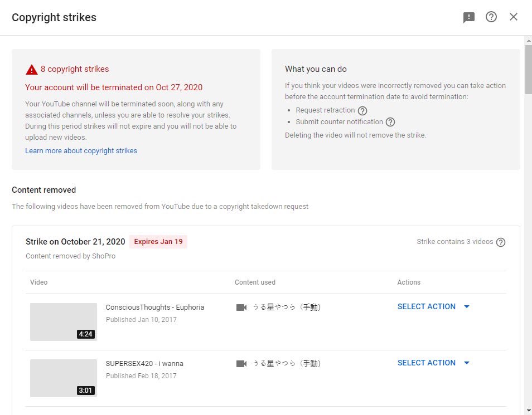Click Published Jan 10, 2017 date
Image resolution: width=532 pixels, height=415 pixels.
pos(141,319)
